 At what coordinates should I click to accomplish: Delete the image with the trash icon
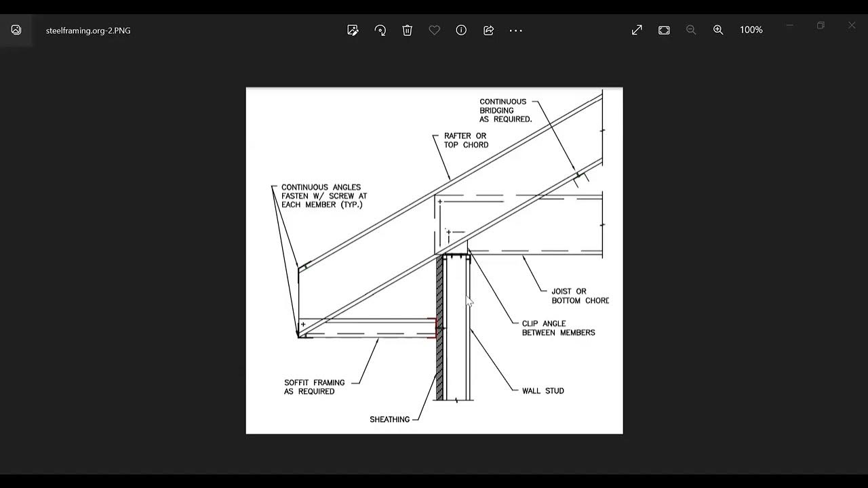[x=407, y=30]
